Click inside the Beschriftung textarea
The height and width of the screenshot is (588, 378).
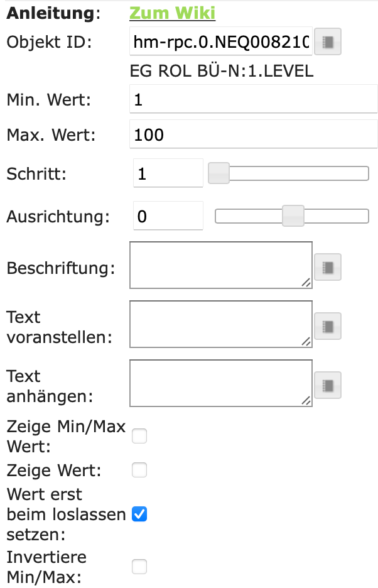(220, 265)
